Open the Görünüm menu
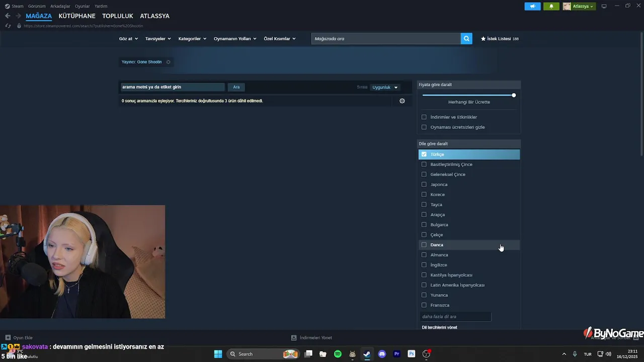This screenshot has height=362, width=644. point(37,6)
